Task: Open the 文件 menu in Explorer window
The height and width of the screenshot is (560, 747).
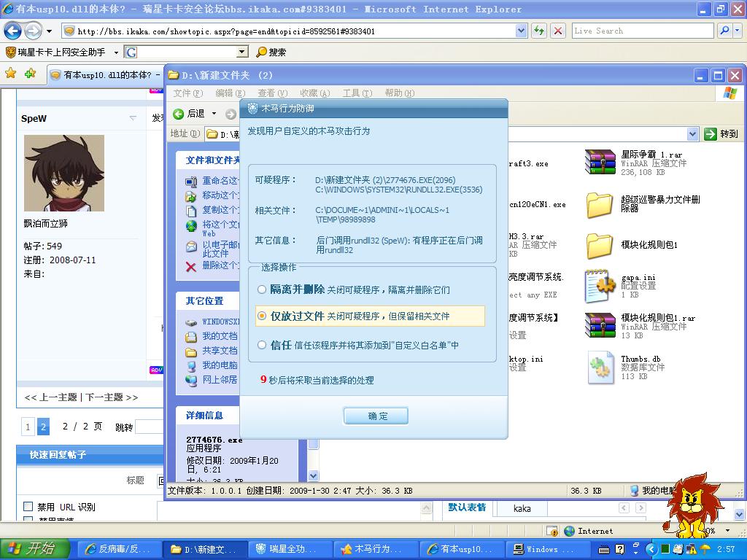Action: click(x=187, y=93)
